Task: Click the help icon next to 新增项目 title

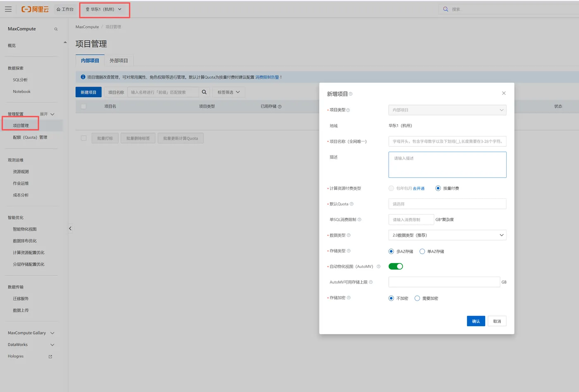Action: (x=351, y=94)
